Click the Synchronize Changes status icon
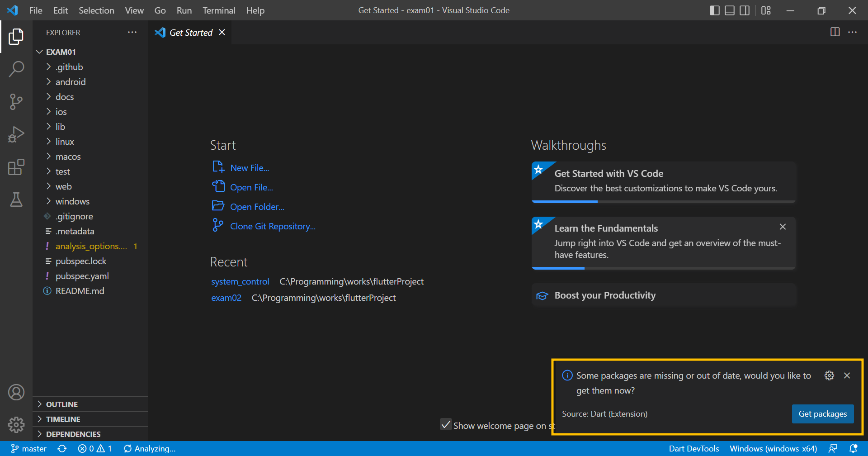Image resolution: width=868 pixels, height=456 pixels. pos(62,449)
